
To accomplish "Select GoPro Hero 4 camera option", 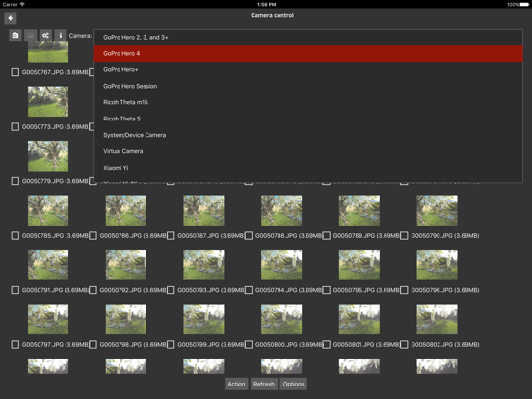I will coord(308,54).
